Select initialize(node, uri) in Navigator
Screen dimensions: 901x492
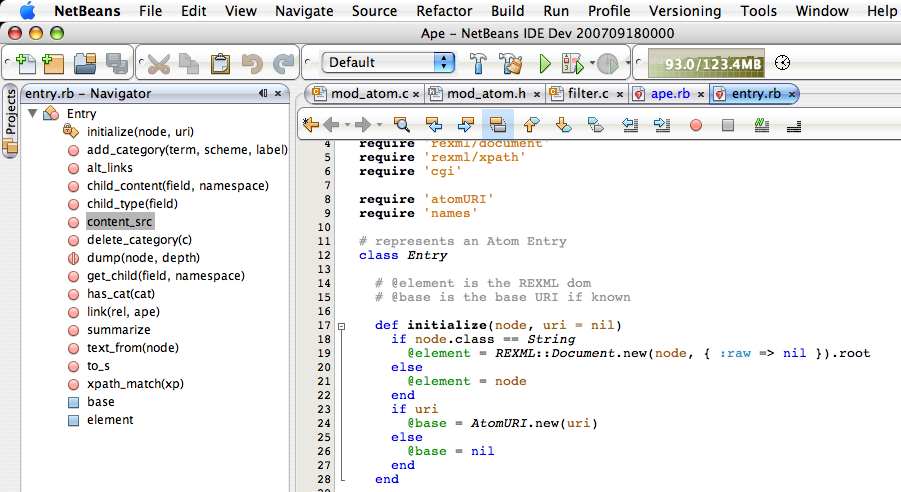140,132
